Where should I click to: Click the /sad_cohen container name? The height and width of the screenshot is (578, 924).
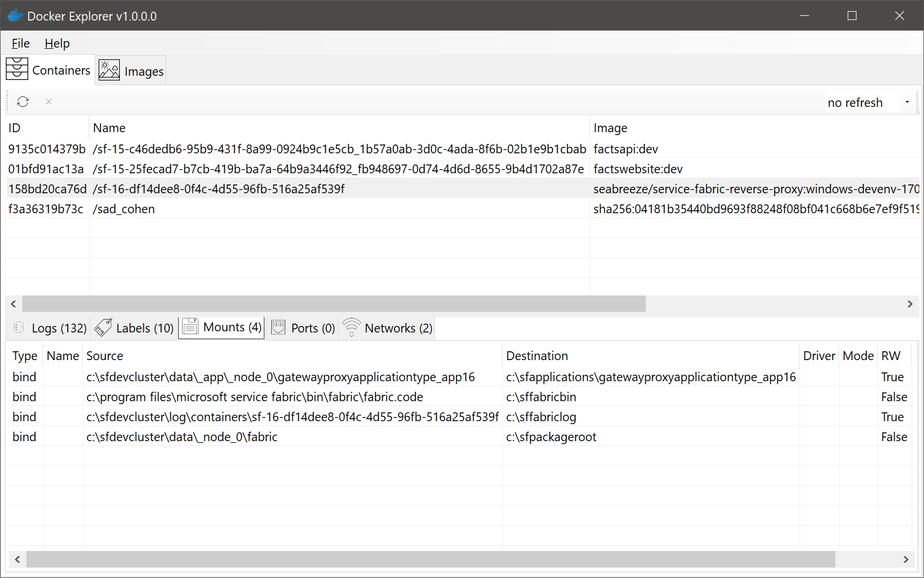pos(124,209)
